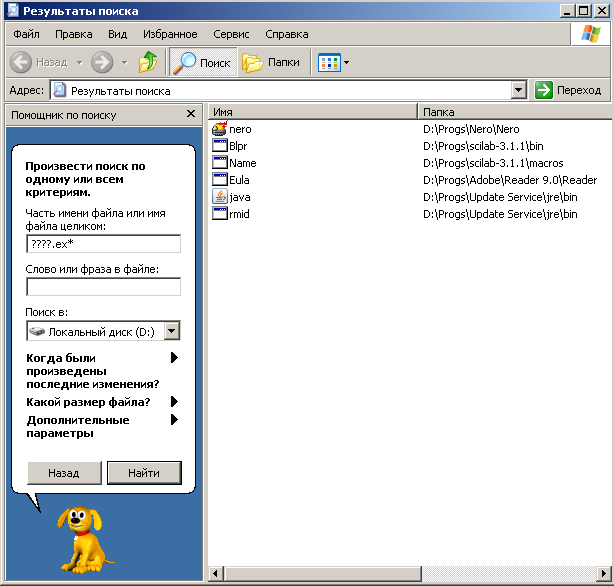Open the Вид menu
Viewport: 614px width, 586px height.
pyautogui.click(x=117, y=34)
